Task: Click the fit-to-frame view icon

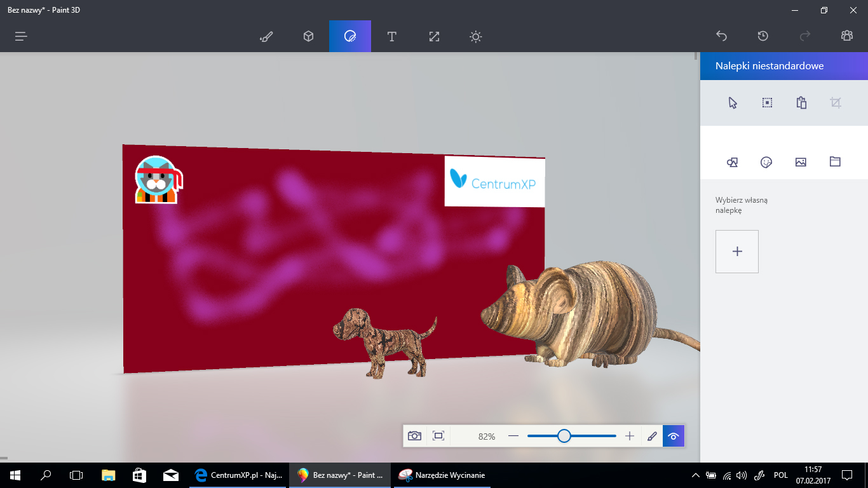Action: 438,436
